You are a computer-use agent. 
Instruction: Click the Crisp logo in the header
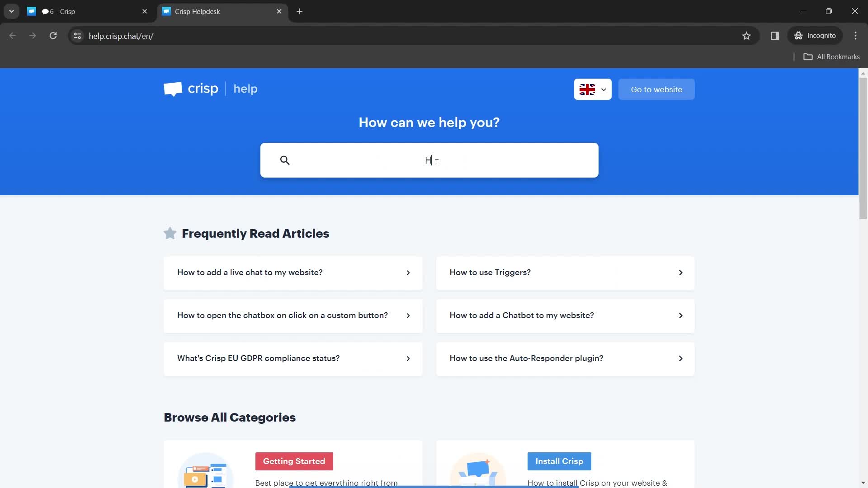point(191,89)
